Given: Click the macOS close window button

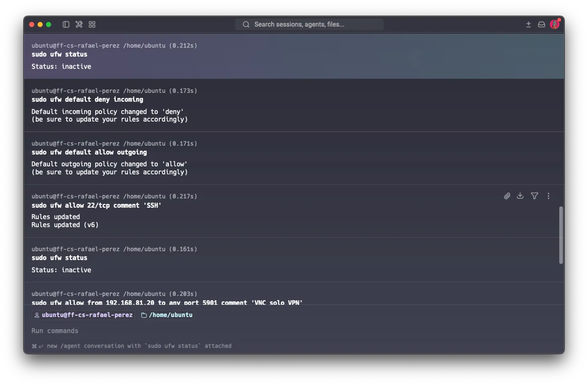Looking at the screenshot, I should point(32,24).
